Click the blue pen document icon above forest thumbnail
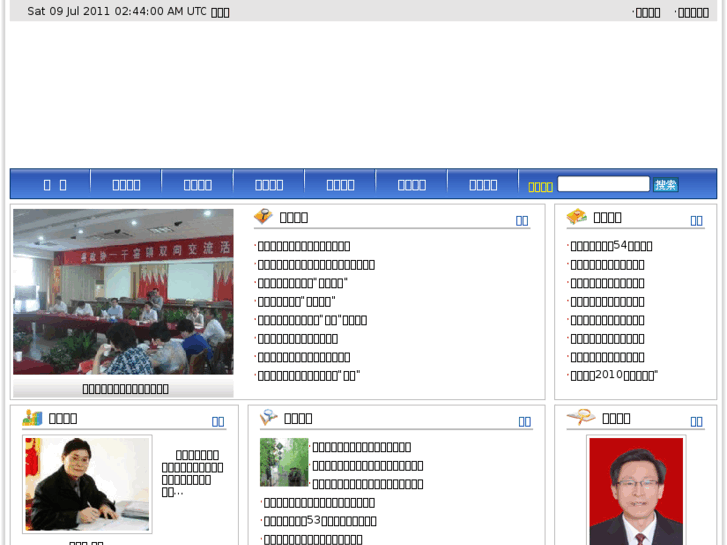 point(268,417)
